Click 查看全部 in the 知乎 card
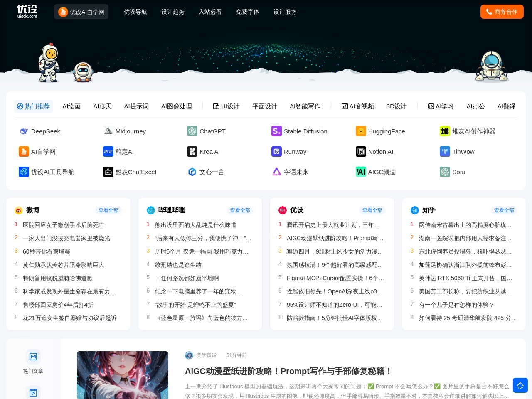 pyautogui.click(x=504, y=210)
